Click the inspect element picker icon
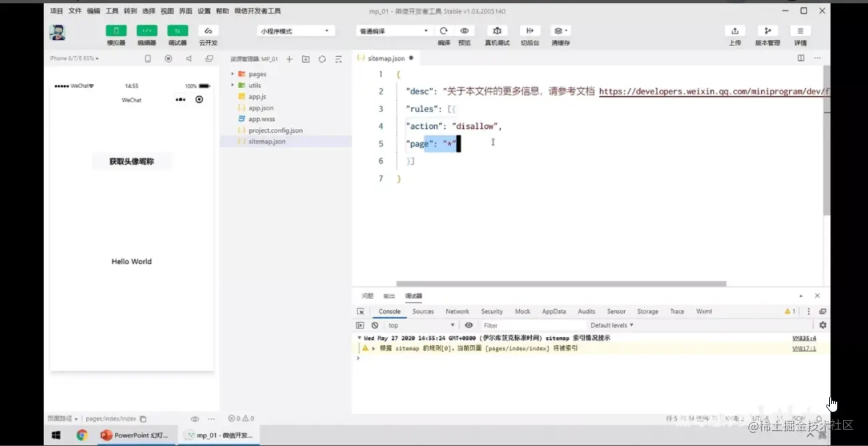 (x=361, y=311)
